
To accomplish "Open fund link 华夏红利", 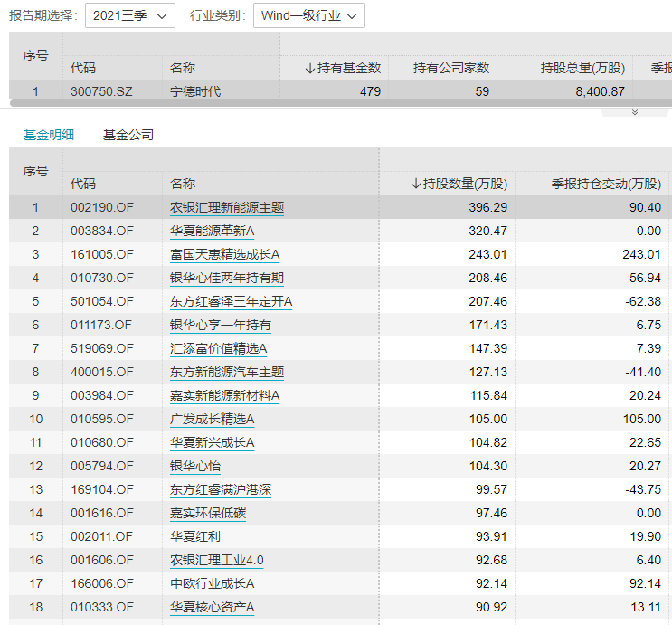I will [195, 536].
